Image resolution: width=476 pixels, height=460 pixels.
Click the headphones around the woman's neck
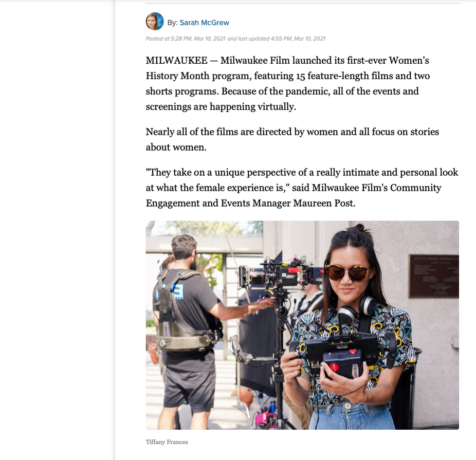[x=357, y=309]
